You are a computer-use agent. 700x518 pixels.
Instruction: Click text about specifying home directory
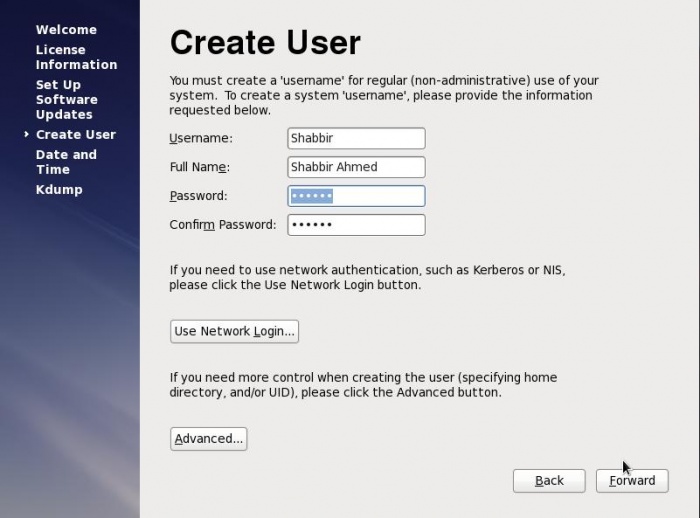point(363,385)
